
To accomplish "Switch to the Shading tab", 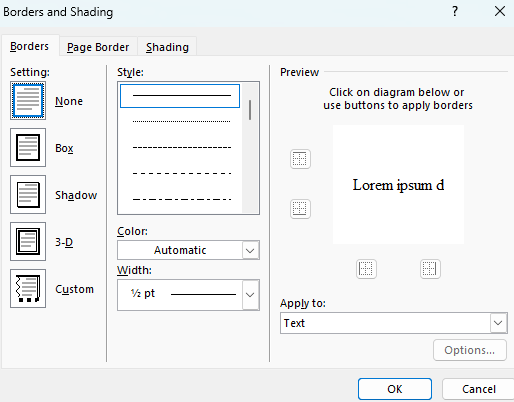I will tap(167, 47).
